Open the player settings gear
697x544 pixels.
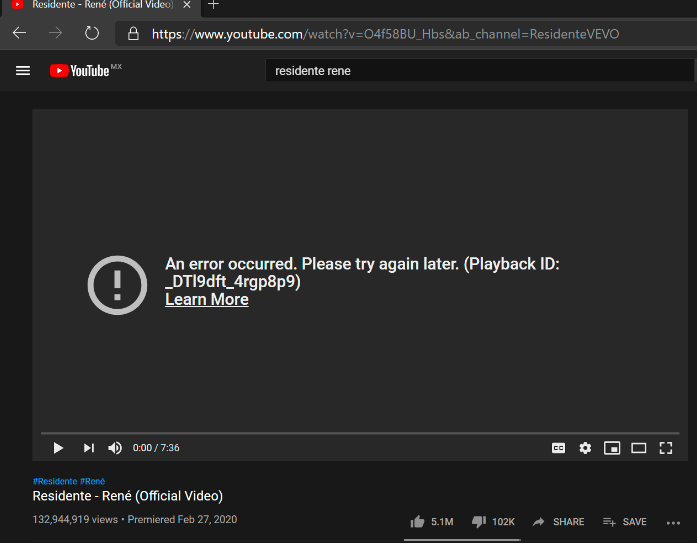tap(585, 448)
